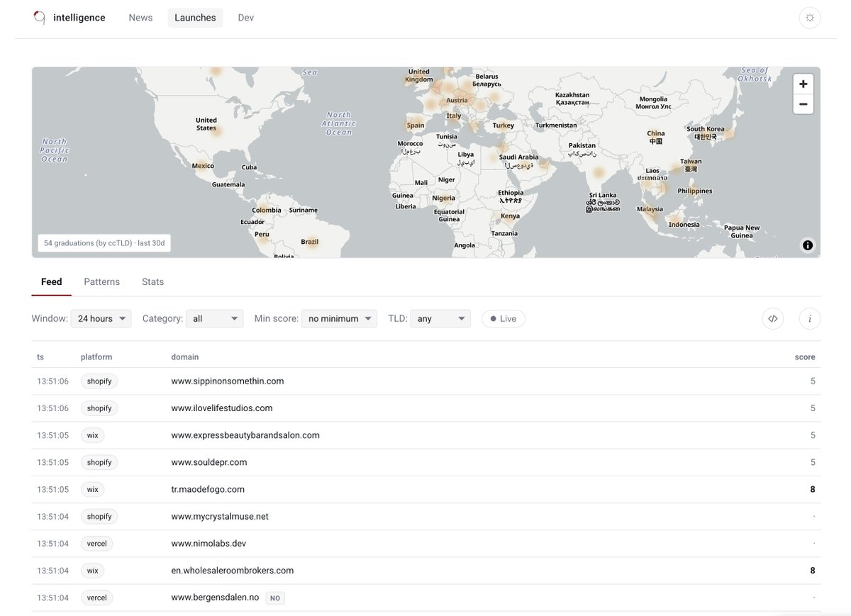Click the United States map label
Image resolution: width=851 pixels, height=616 pixels.
[206, 124]
